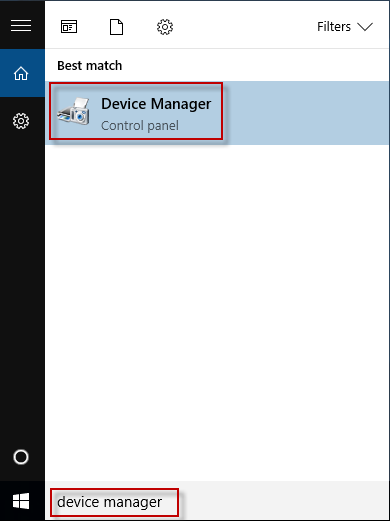This screenshot has width=390, height=521.
Task: Open the sidebar Settings gear icon
Action: tap(21, 121)
